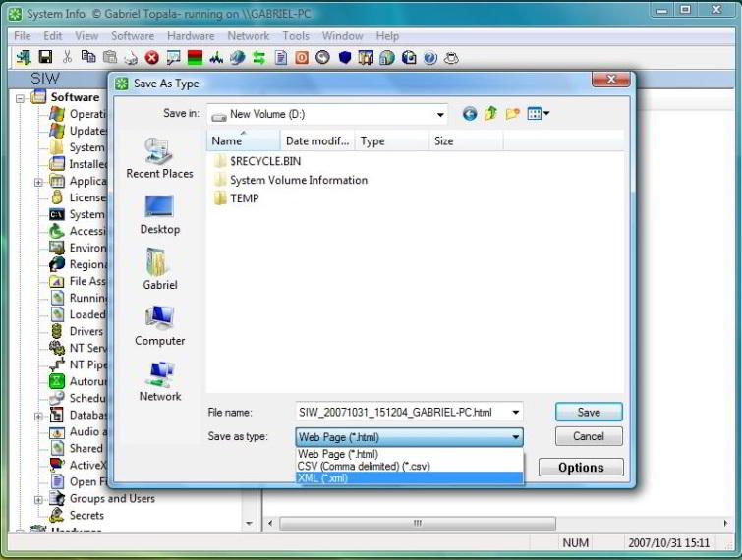Screen dimensions: 742x560
Task: Click the Gabriel user folder icon
Action: (159, 262)
